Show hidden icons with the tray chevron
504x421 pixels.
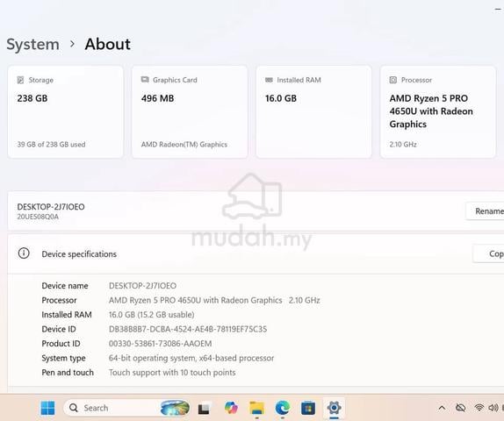pyautogui.click(x=442, y=408)
